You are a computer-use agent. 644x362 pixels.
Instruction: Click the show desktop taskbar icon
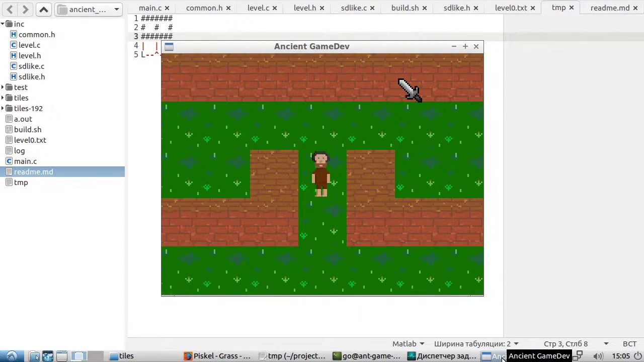point(34,356)
